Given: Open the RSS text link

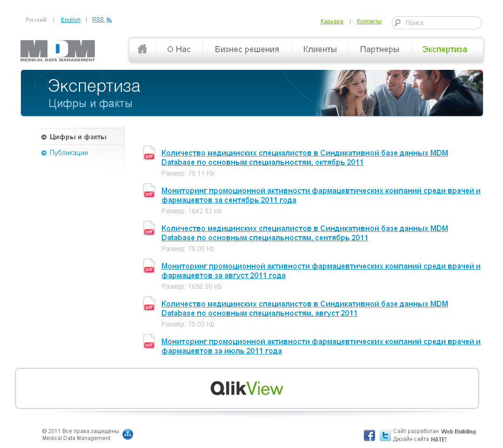Looking at the screenshot, I should click(98, 20).
